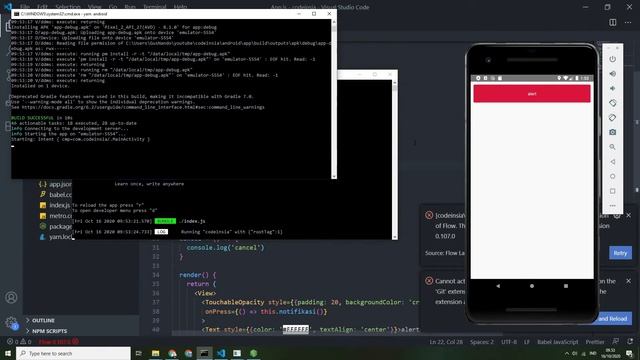This screenshot has width=640, height=360.
Task: Open metro.config file in the explorer
Action: pos(56,216)
